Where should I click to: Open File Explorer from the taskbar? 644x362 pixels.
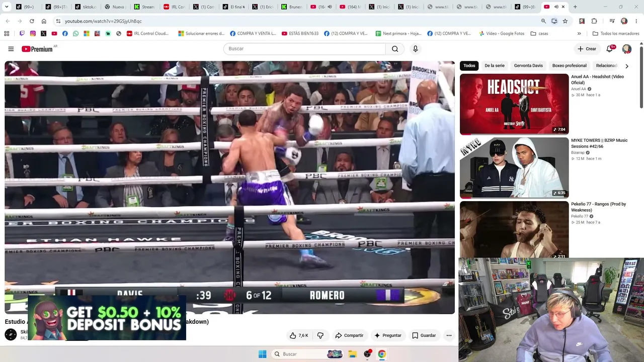point(352,354)
